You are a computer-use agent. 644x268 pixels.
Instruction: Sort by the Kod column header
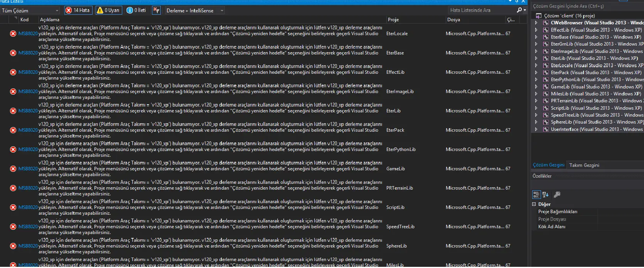(x=24, y=19)
